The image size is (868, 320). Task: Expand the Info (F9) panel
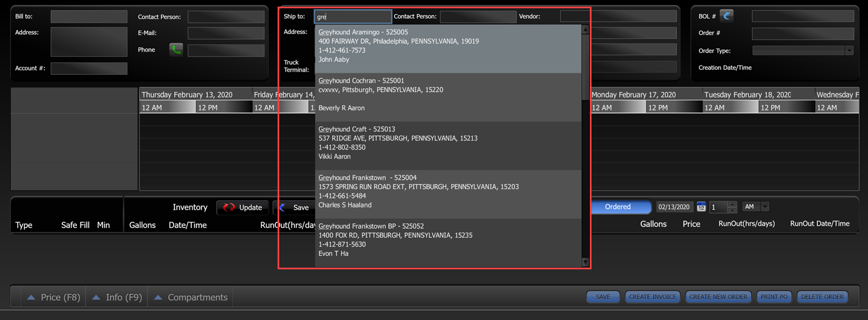(x=117, y=297)
